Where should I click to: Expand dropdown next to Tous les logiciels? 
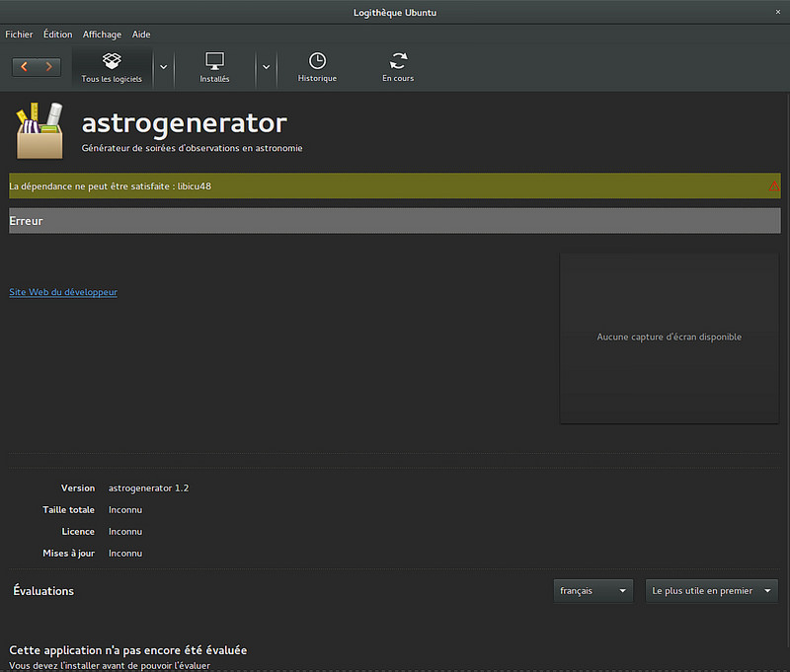tap(163, 67)
